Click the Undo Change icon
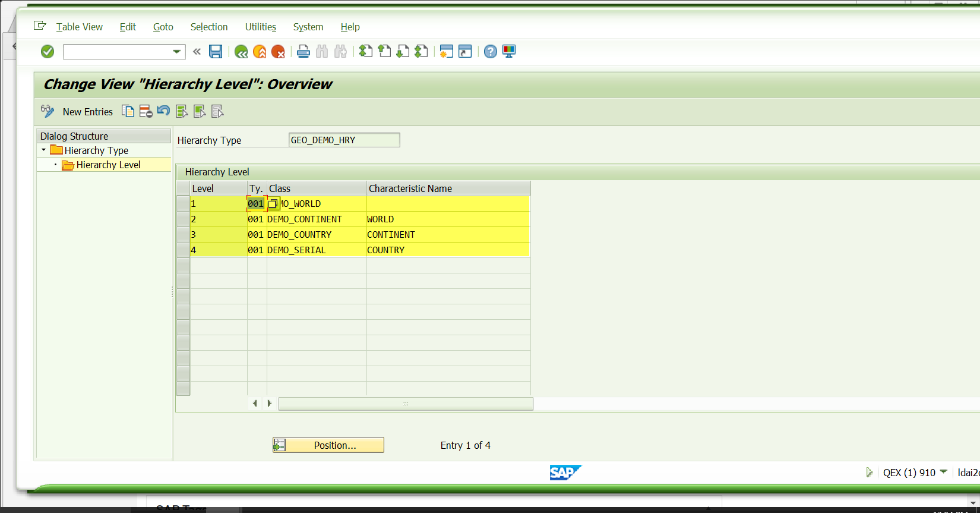This screenshot has height=513, width=980. 163,111
